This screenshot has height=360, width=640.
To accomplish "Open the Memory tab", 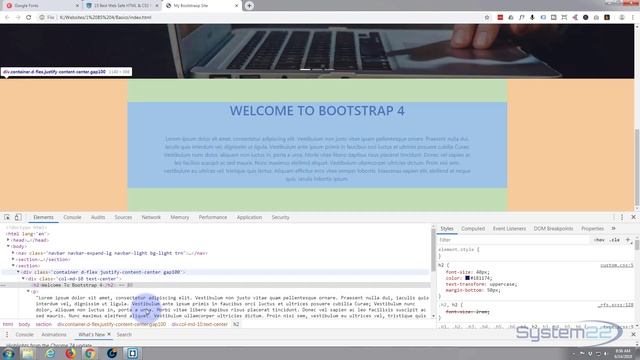I will point(180,217).
